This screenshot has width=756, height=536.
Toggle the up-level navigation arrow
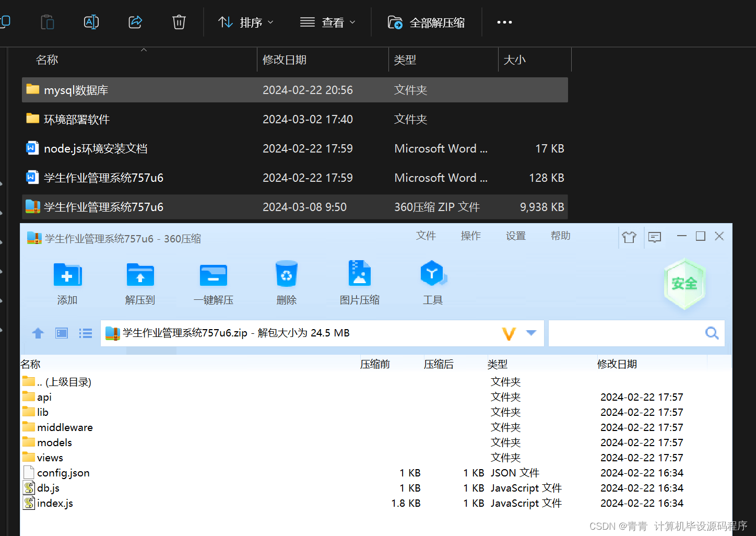click(38, 333)
